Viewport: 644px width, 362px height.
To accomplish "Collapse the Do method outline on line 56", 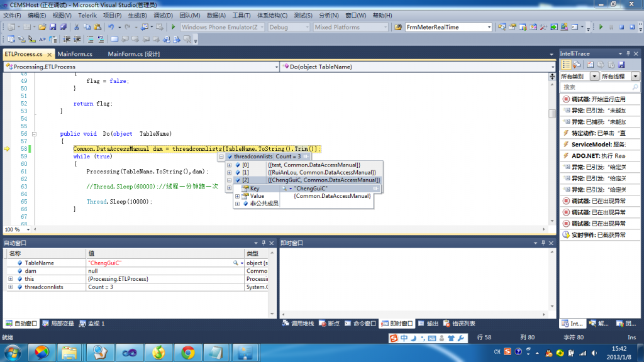I will 34,134.
